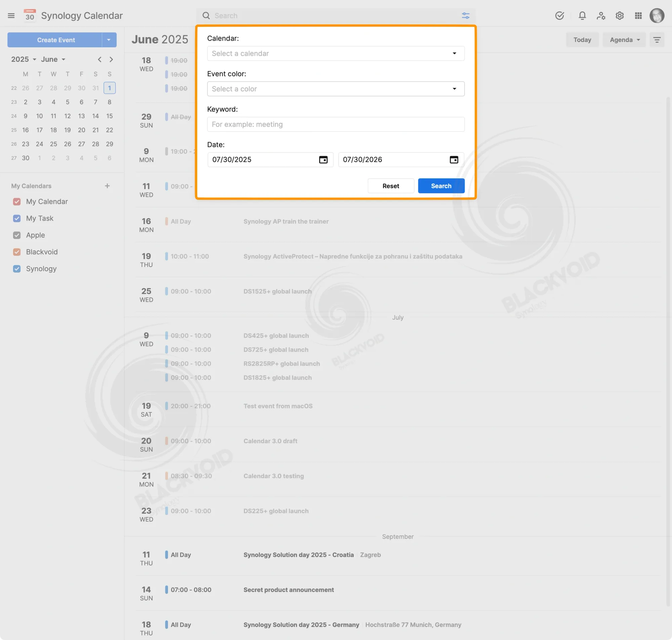Image resolution: width=672 pixels, height=640 pixels.
Task: Open the apps grid launcher
Action: pos(638,16)
